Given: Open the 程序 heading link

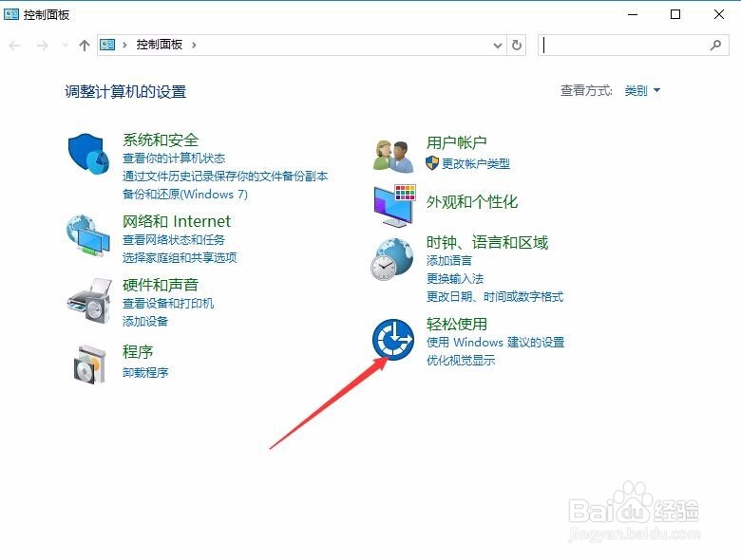Looking at the screenshot, I should [138, 352].
